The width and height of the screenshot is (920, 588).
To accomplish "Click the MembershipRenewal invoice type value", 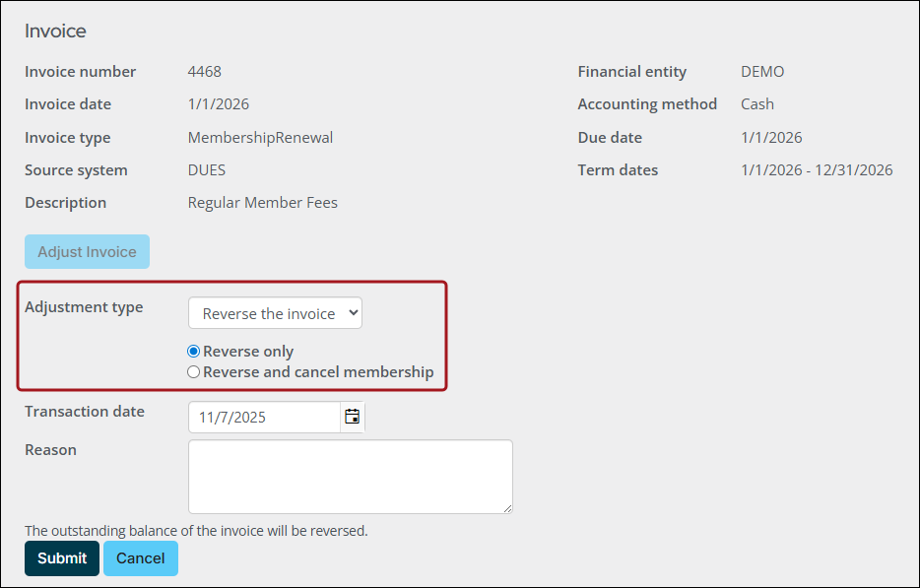I will pyautogui.click(x=260, y=137).
